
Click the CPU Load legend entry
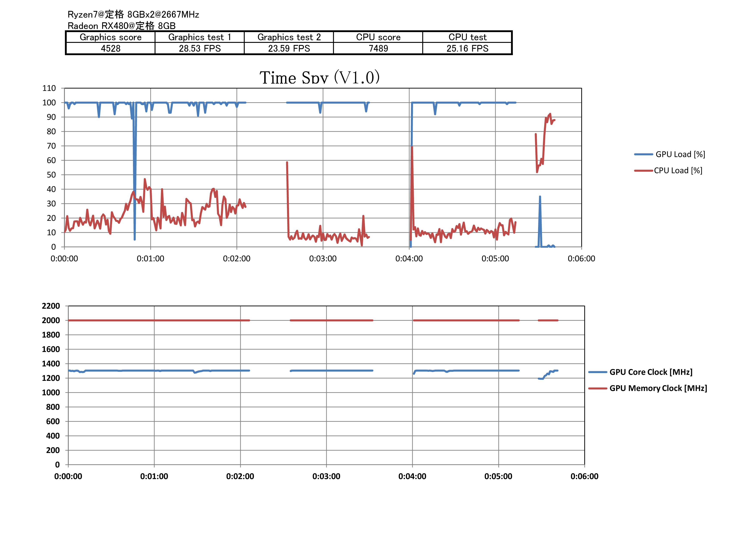[x=678, y=170]
